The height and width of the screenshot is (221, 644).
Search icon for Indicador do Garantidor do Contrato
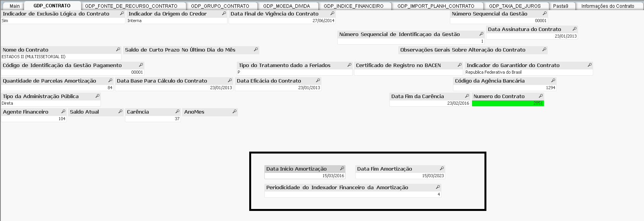[x=590, y=65]
